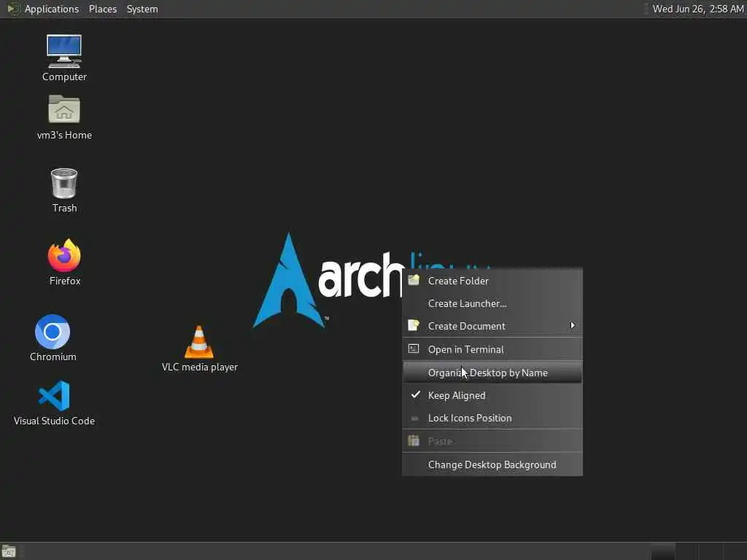Screen dimensions: 747x560
Task: Click the workspace switcher in bottom panel
Action: click(x=697, y=551)
